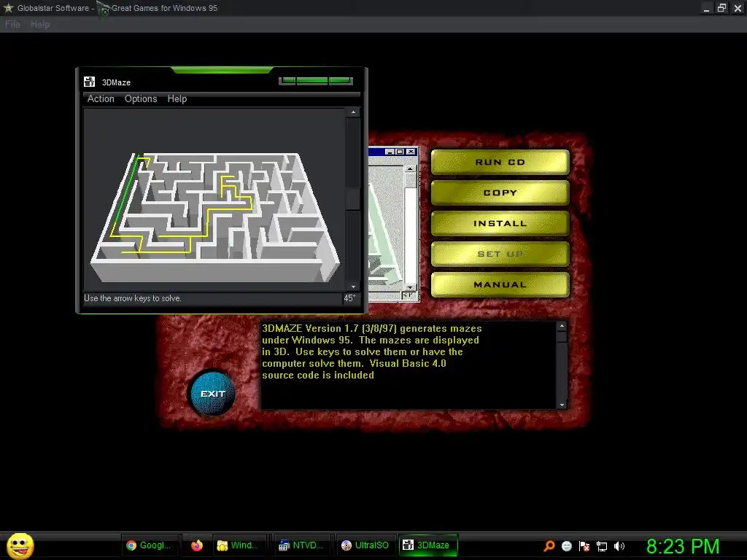Click the RUN CD button
Viewport: 747px width, 560px height.
[500, 162]
